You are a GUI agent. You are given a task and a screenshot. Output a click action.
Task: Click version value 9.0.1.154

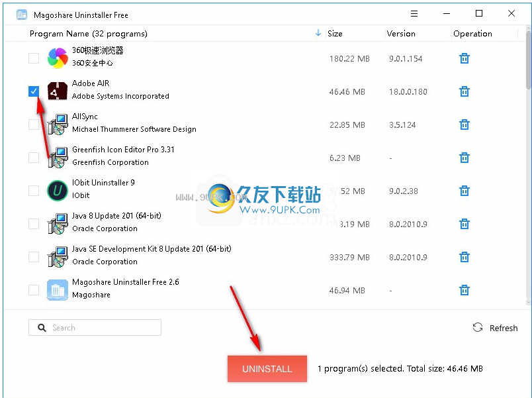pos(406,59)
